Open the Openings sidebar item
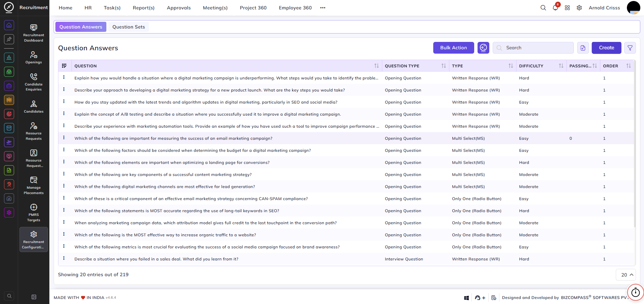The width and height of the screenshot is (644, 304). point(34,57)
